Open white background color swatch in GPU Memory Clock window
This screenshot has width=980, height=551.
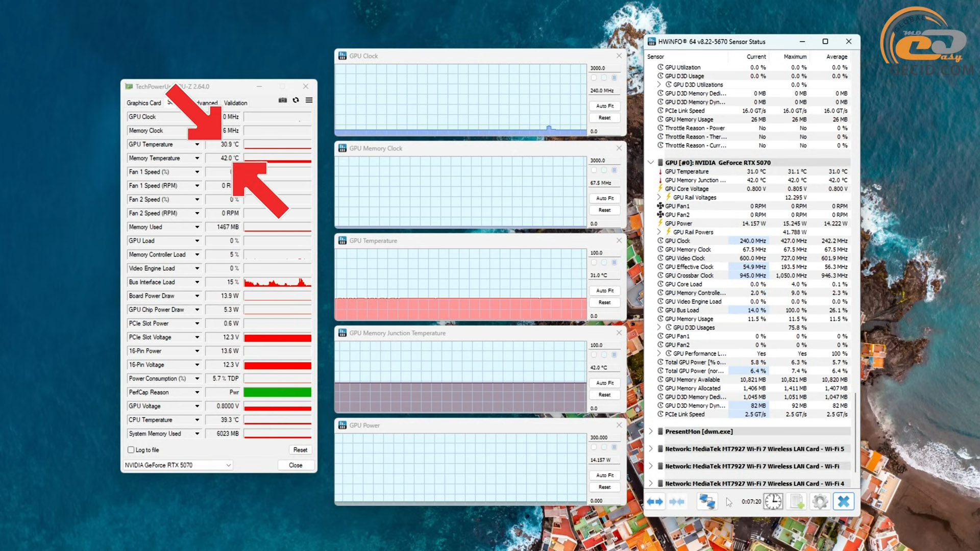[594, 170]
